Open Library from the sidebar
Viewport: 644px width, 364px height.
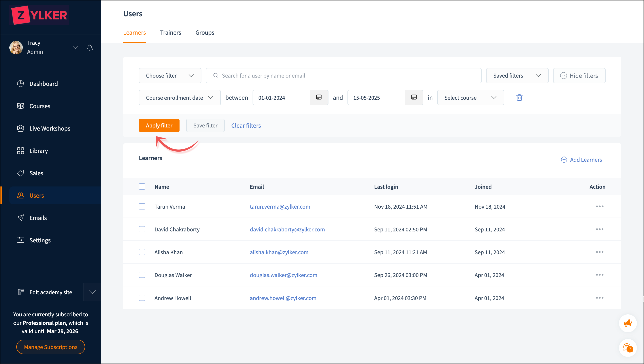pos(38,151)
